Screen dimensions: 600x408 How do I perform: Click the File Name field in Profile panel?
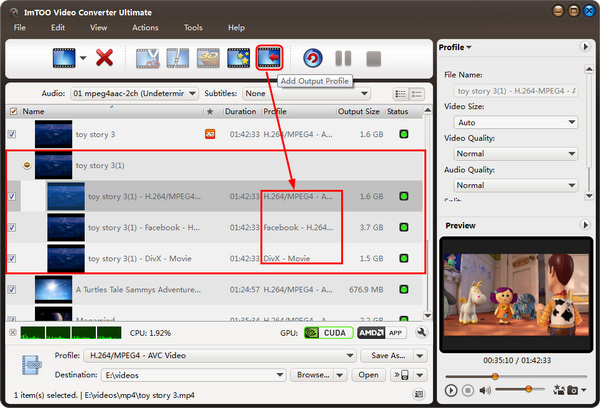tap(509, 90)
